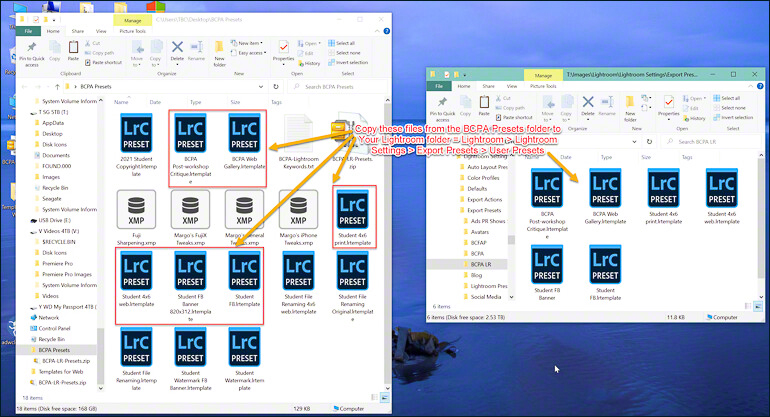Select Student 4x6 web preset in right window
The width and height of the screenshot is (770, 417).
coord(721,196)
